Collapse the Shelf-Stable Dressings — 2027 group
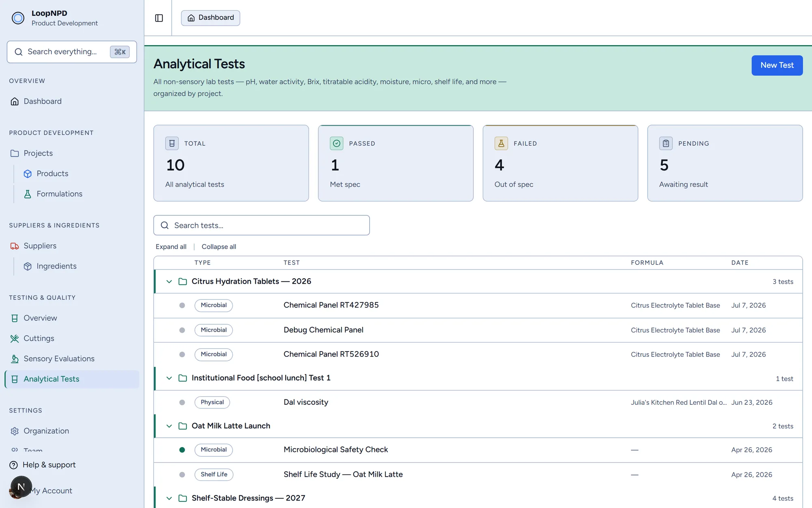The image size is (812, 508). click(x=169, y=498)
